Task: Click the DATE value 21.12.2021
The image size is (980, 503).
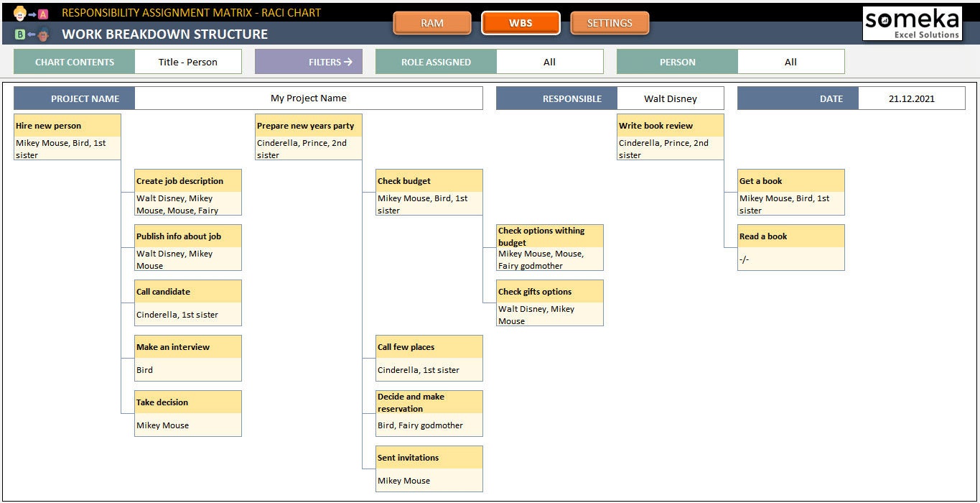Action: (x=912, y=98)
